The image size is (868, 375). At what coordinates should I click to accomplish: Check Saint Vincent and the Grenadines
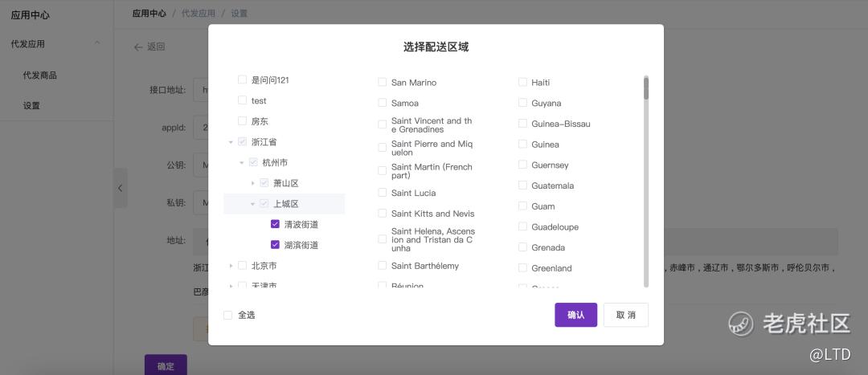[382, 124]
